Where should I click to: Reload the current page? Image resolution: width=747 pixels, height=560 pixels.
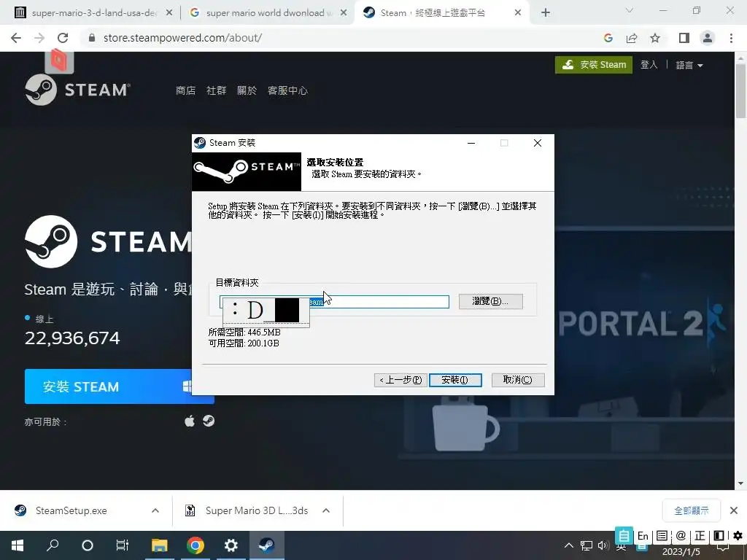63,38
